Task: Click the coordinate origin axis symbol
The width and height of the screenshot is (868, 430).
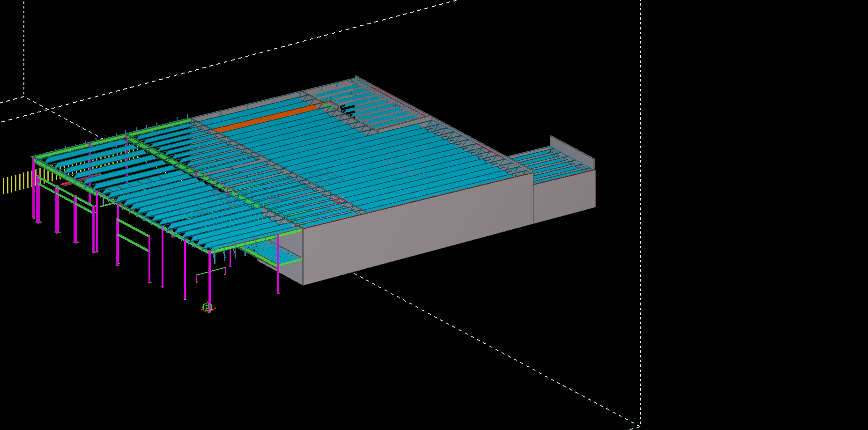Action: pyautogui.click(x=208, y=307)
